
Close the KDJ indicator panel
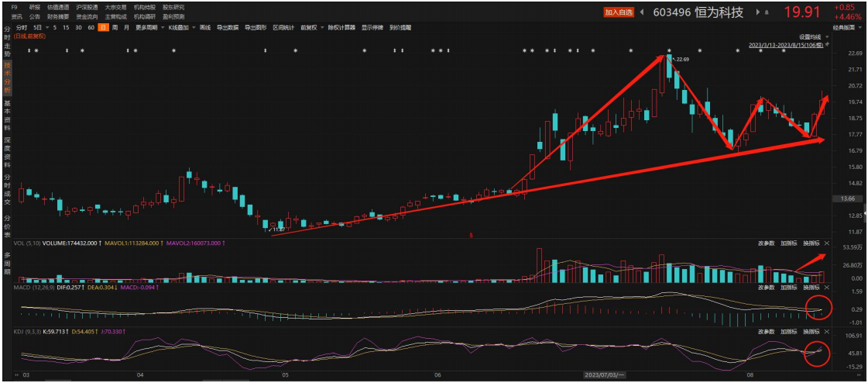pos(826,332)
